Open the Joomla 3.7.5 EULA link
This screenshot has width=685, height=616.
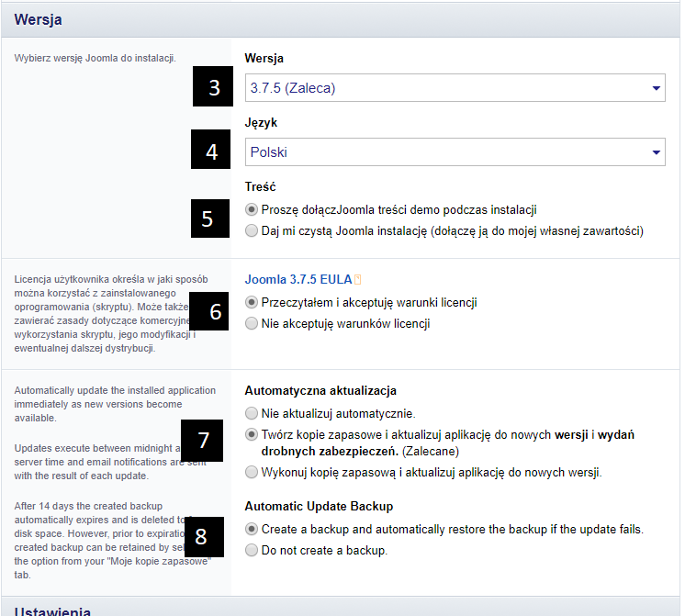pos(298,280)
